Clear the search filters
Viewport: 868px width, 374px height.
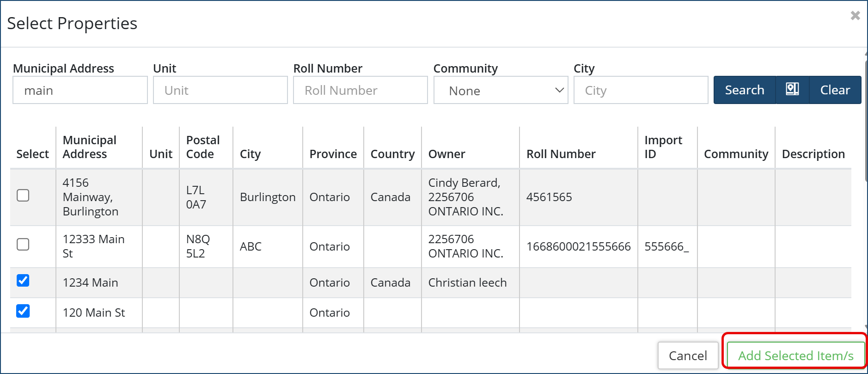click(x=835, y=90)
